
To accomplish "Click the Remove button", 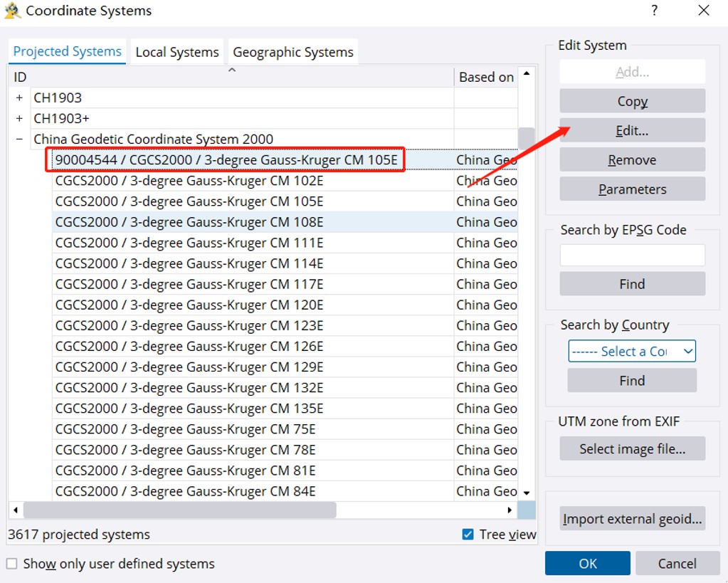I will [632, 160].
